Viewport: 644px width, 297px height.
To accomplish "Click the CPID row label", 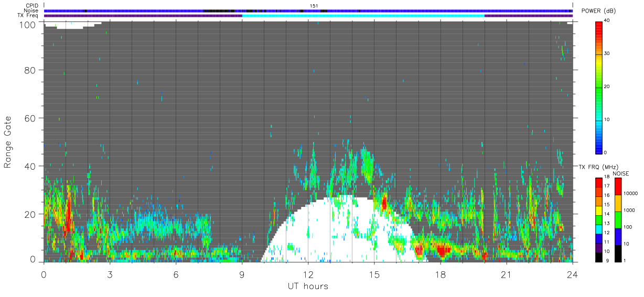I will click(31, 6).
